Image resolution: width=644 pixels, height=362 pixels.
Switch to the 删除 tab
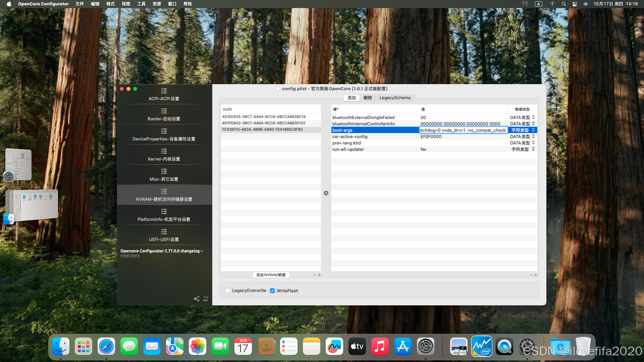368,98
